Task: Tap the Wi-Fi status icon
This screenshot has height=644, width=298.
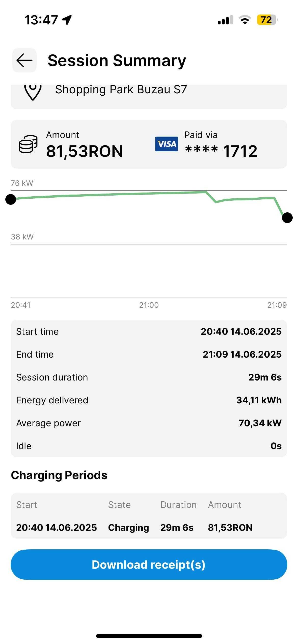Action: 245,20
